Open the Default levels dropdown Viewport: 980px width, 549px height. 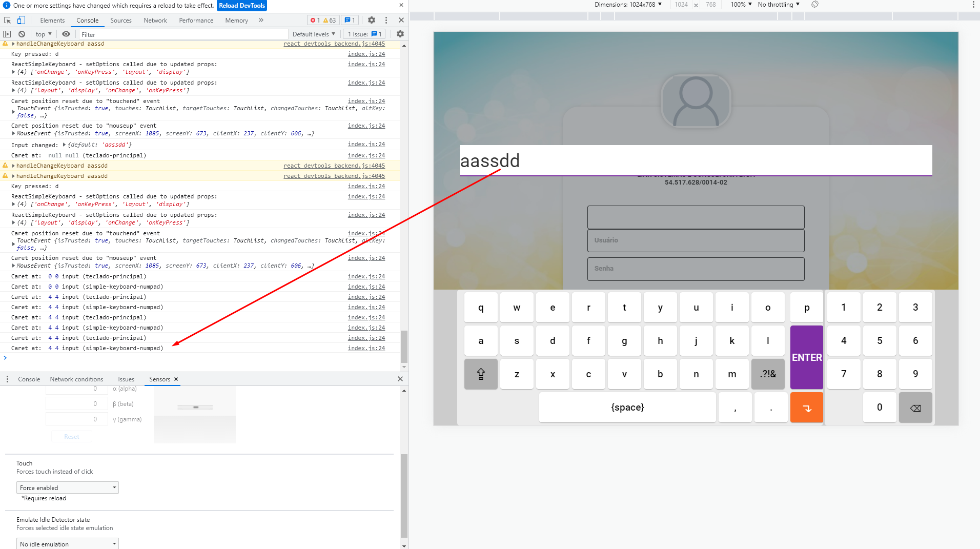pos(313,34)
